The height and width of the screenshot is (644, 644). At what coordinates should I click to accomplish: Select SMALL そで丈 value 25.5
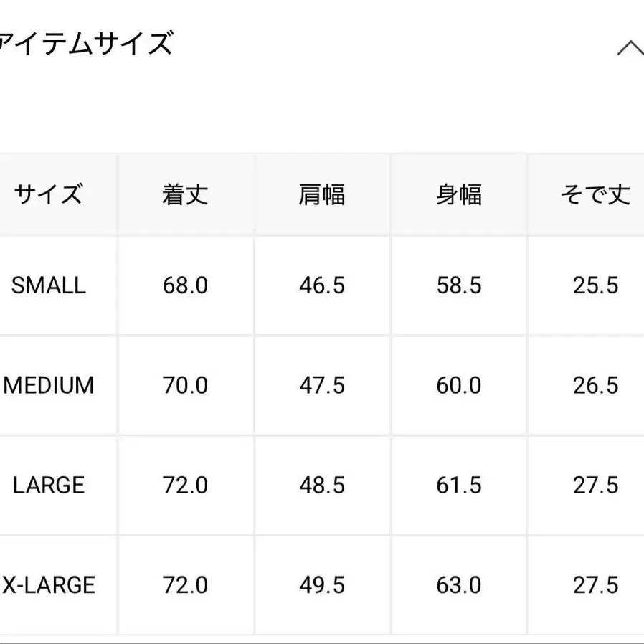point(595,285)
